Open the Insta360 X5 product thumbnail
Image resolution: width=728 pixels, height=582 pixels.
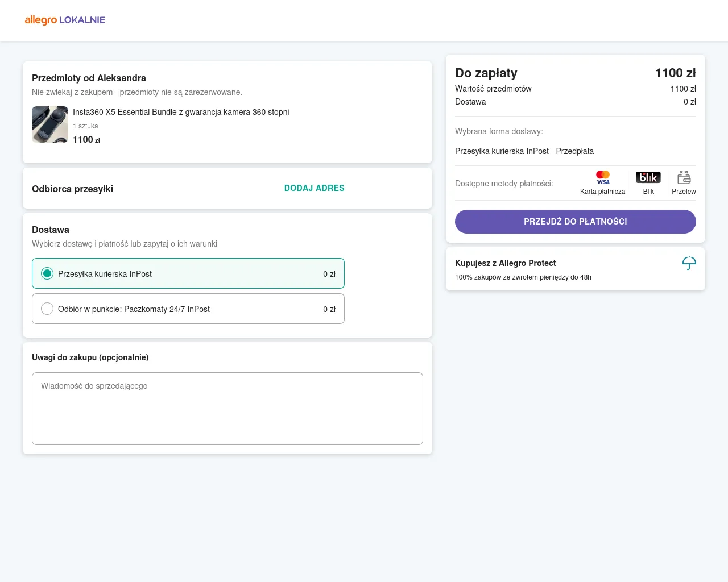point(50,124)
